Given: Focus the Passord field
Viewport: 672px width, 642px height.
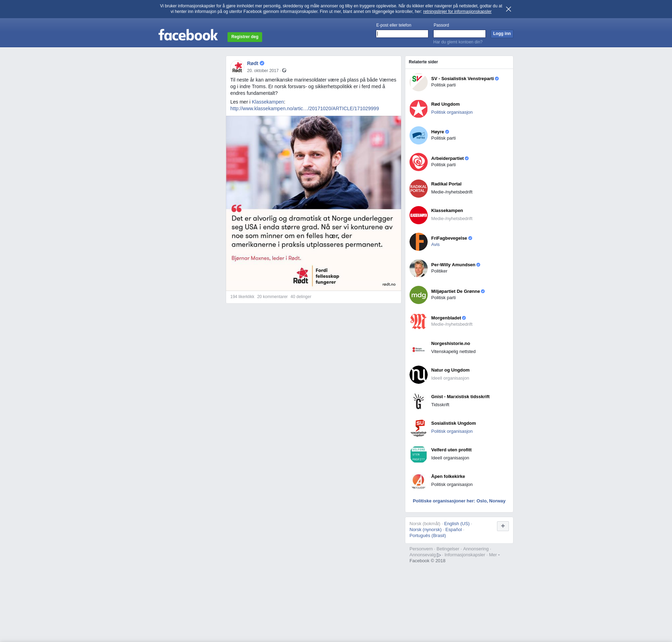Looking at the screenshot, I should pos(460,34).
